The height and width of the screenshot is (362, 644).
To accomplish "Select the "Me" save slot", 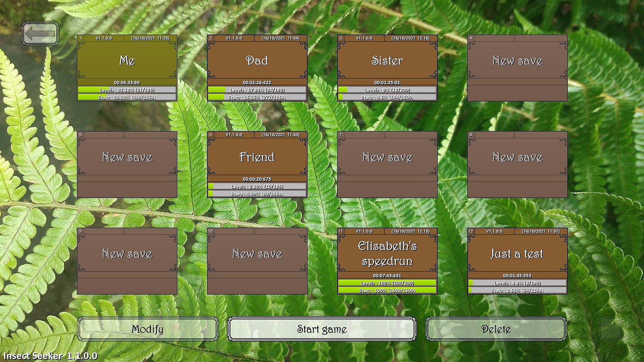I will [x=127, y=61].
